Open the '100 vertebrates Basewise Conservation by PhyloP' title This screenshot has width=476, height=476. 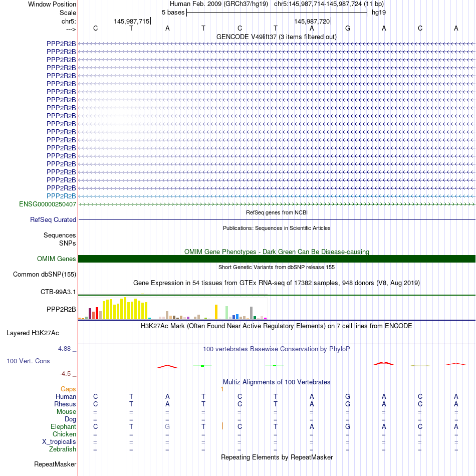(277, 349)
